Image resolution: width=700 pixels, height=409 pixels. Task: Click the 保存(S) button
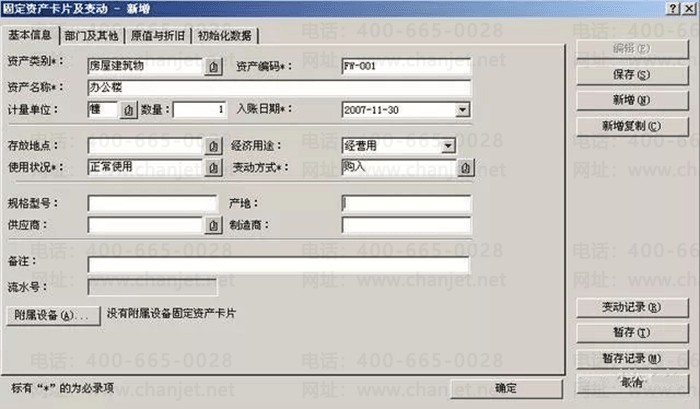click(632, 74)
